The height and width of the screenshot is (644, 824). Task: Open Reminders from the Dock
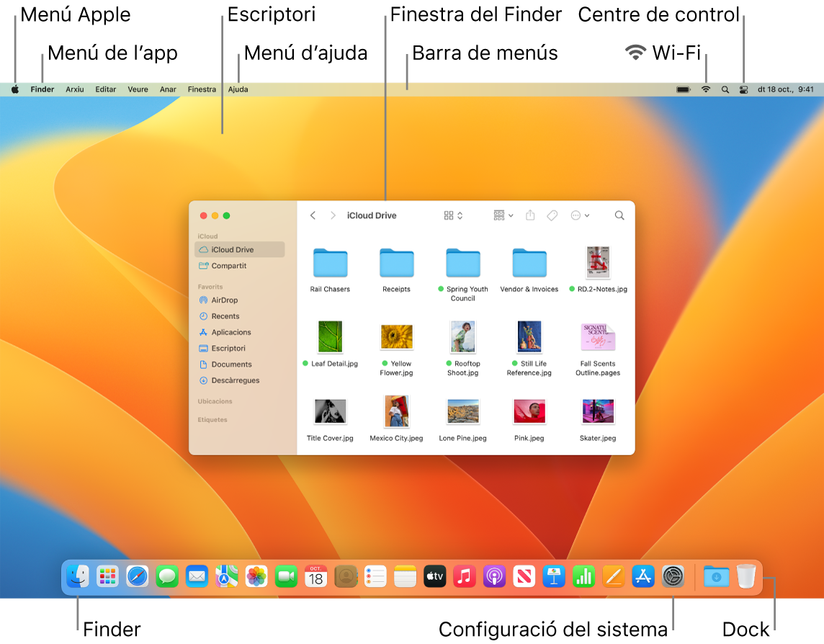[375, 577]
